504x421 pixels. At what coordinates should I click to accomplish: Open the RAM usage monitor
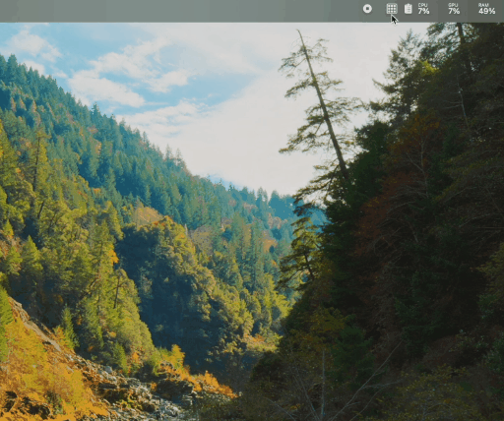click(486, 9)
